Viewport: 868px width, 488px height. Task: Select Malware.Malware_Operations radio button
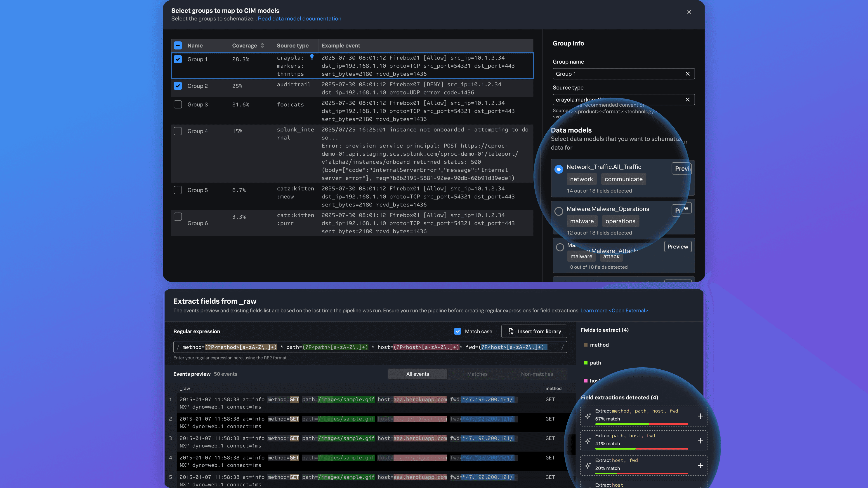point(559,211)
